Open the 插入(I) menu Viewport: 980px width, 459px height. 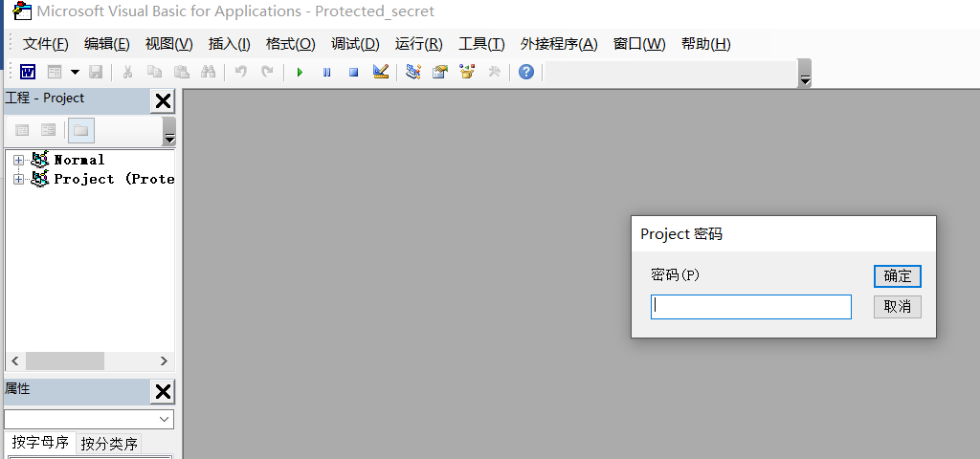point(230,44)
